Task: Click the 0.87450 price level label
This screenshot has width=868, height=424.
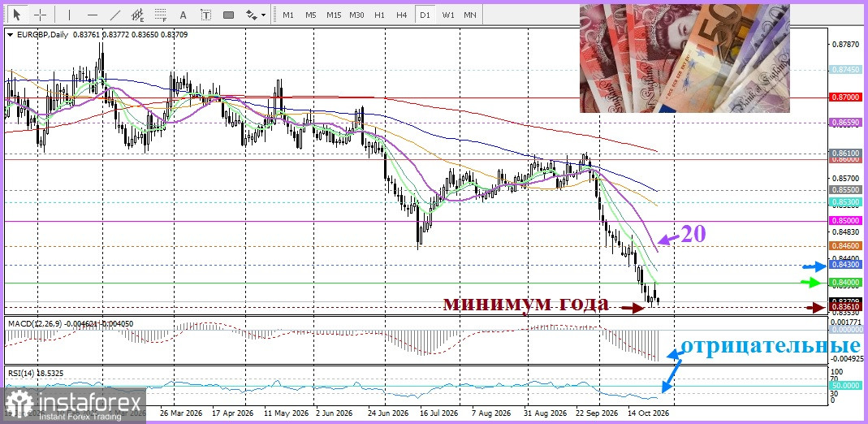Action: coord(844,70)
